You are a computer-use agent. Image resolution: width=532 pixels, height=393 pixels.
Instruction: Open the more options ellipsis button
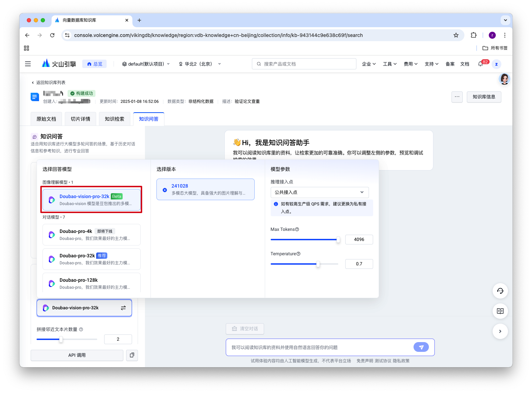click(457, 97)
